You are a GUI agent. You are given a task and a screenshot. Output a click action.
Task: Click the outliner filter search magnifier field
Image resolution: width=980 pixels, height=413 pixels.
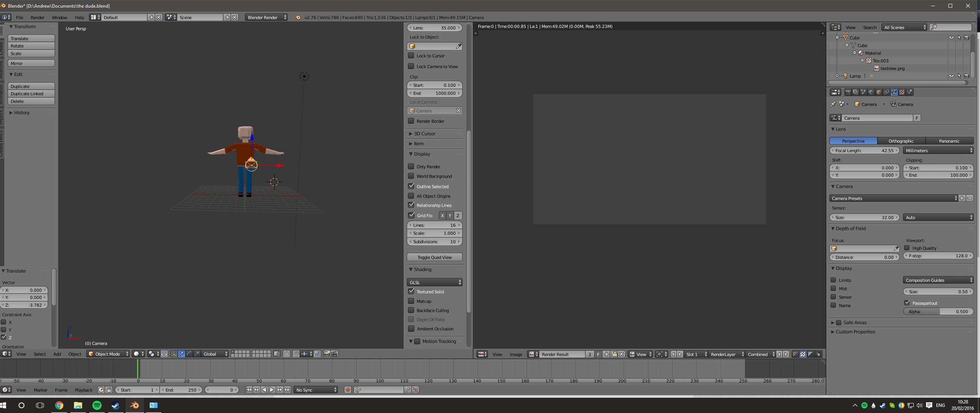click(951, 27)
